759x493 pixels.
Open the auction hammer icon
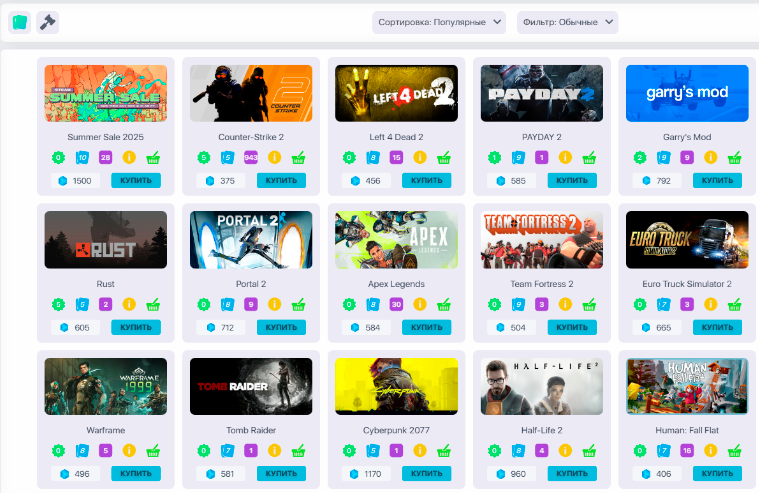(x=47, y=22)
